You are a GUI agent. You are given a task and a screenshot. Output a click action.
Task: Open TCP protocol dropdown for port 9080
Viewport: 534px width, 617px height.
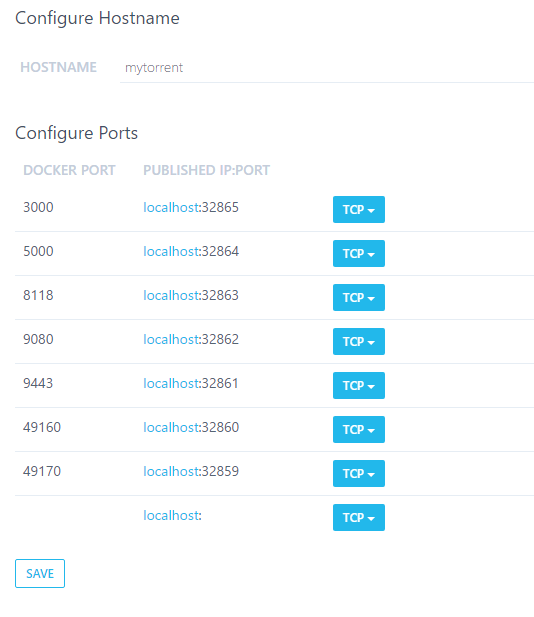[358, 342]
